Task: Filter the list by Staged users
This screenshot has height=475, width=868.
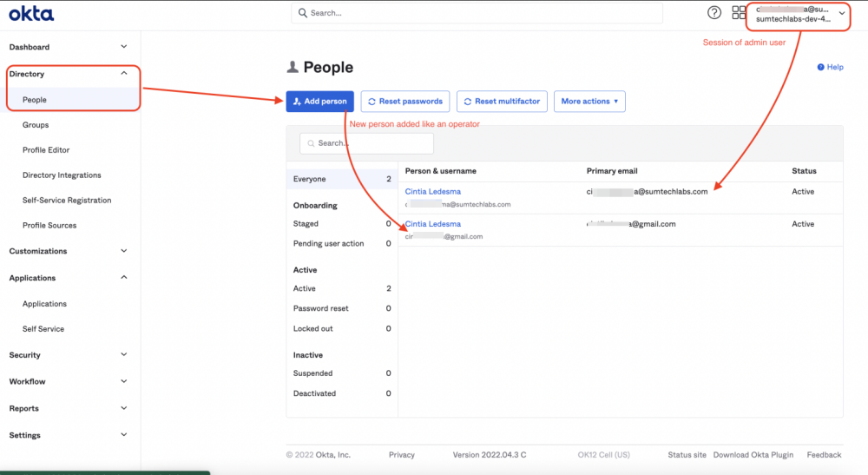Action: pyautogui.click(x=306, y=224)
